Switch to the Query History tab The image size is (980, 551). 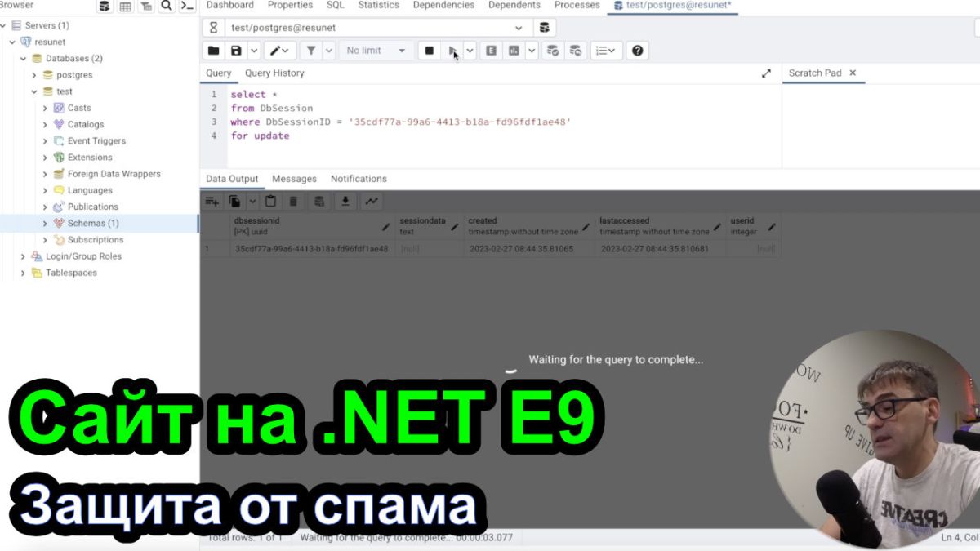pos(274,73)
